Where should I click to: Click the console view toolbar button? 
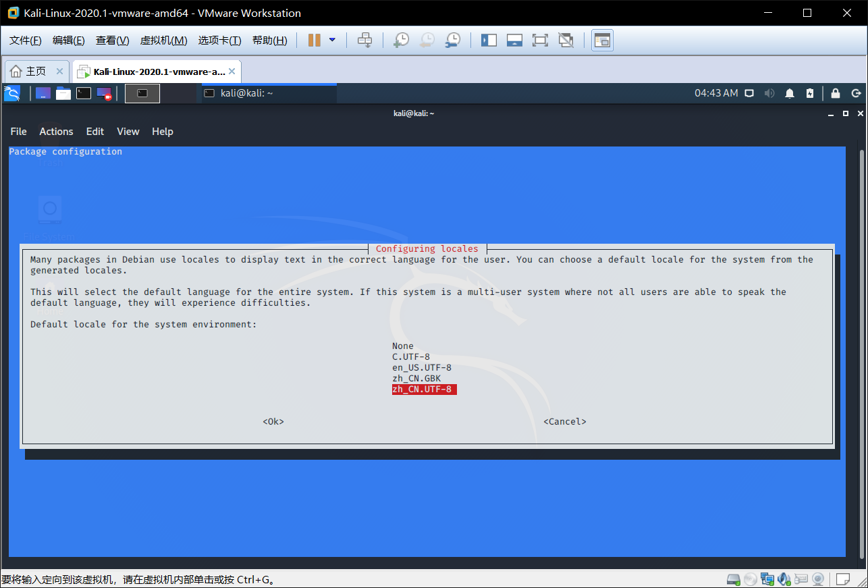click(602, 41)
